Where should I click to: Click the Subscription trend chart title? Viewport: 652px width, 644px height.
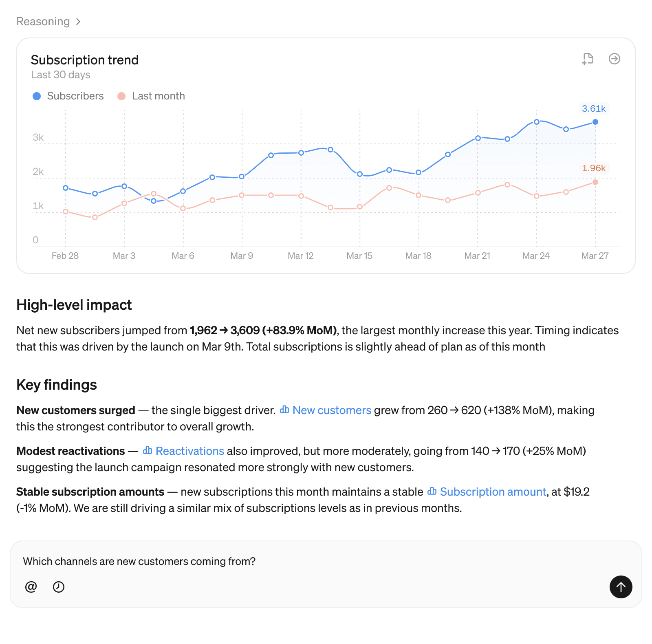pyautogui.click(x=85, y=60)
